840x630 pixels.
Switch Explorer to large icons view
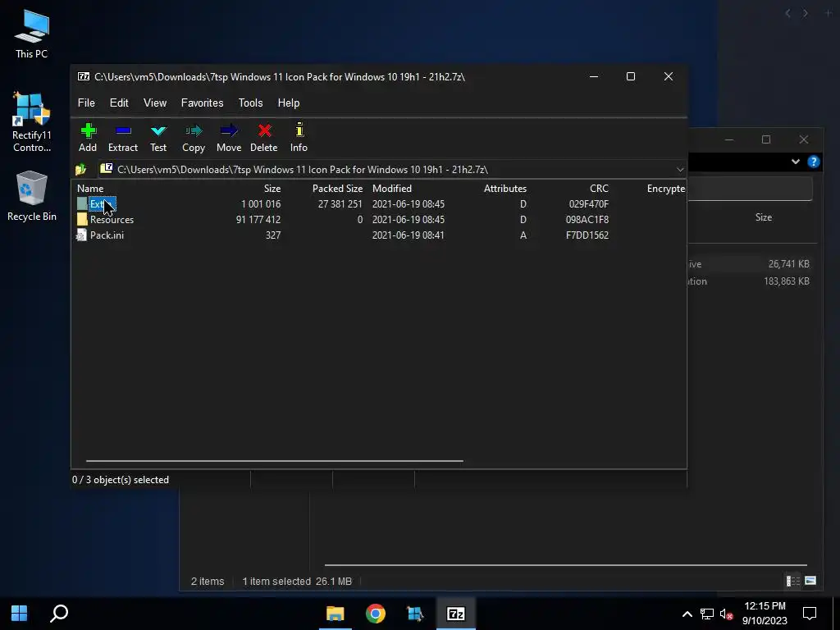pos(810,581)
